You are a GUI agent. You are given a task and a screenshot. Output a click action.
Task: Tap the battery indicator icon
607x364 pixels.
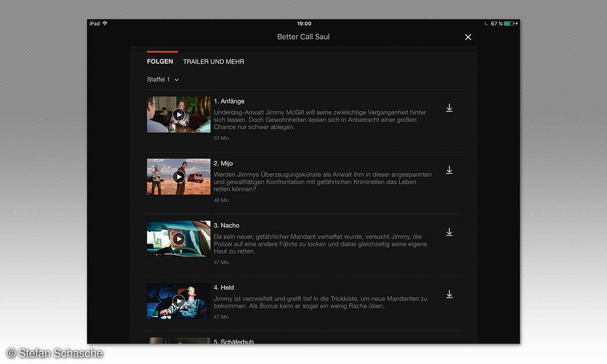tap(509, 24)
